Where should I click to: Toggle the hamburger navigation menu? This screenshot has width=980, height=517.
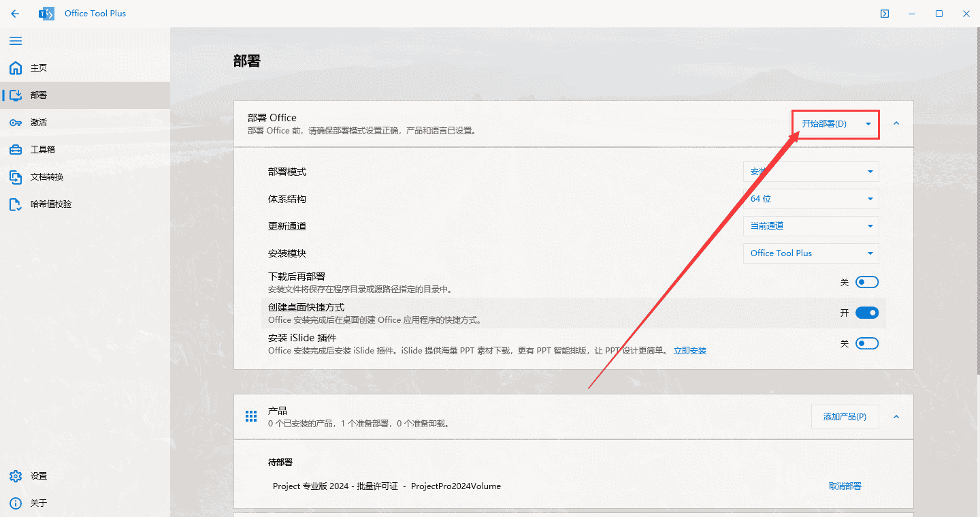[x=15, y=41]
